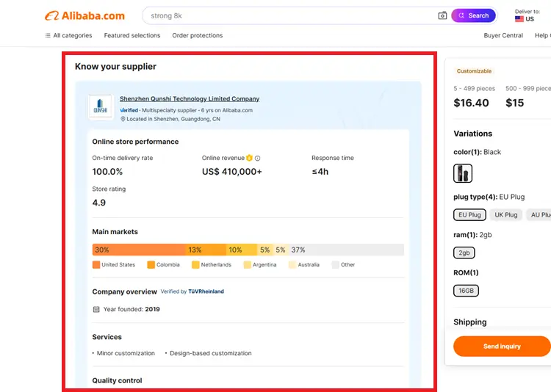Click the Quality control heading
Image resolution: width=551 pixels, height=392 pixels.
pos(117,380)
